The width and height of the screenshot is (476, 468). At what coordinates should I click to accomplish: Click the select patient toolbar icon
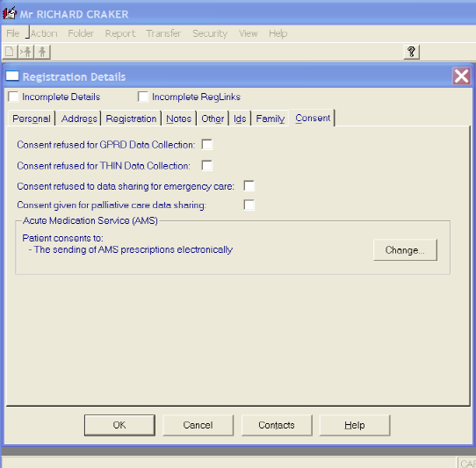[26, 52]
